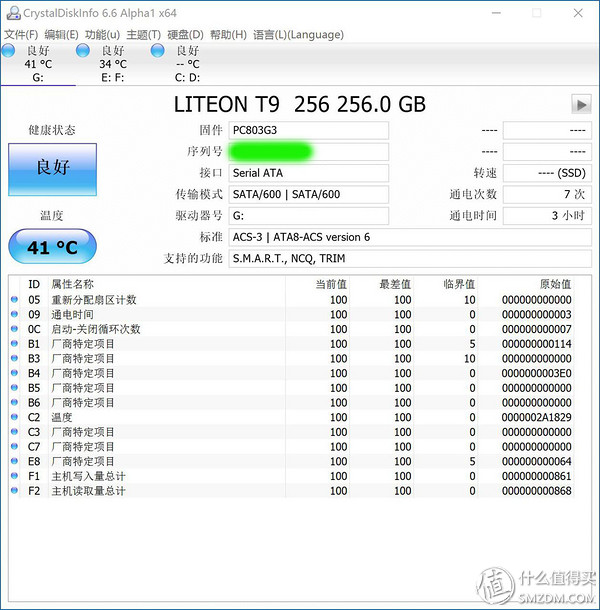The width and height of the screenshot is (600, 610).
Task: Click the LITEON T9 256 256.0 GB title
Action: pos(300,104)
